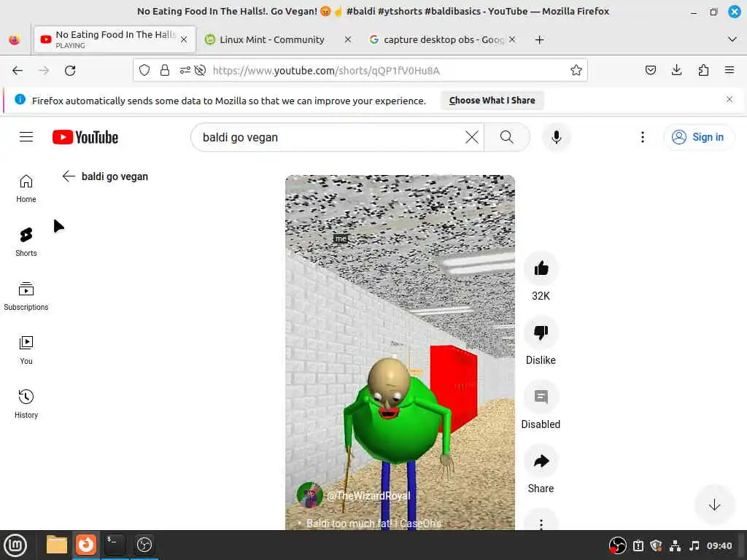Click the update manager shield tray icon
This screenshot has height=560, width=747.
[x=656, y=545]
